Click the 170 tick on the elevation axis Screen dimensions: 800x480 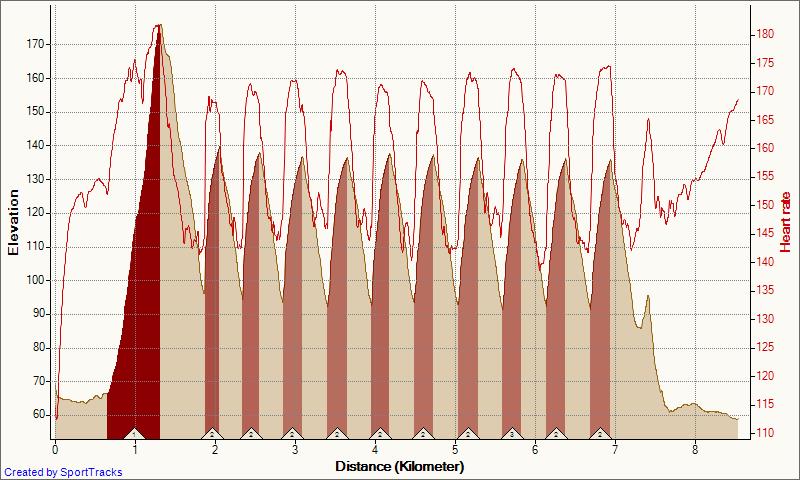35,44
